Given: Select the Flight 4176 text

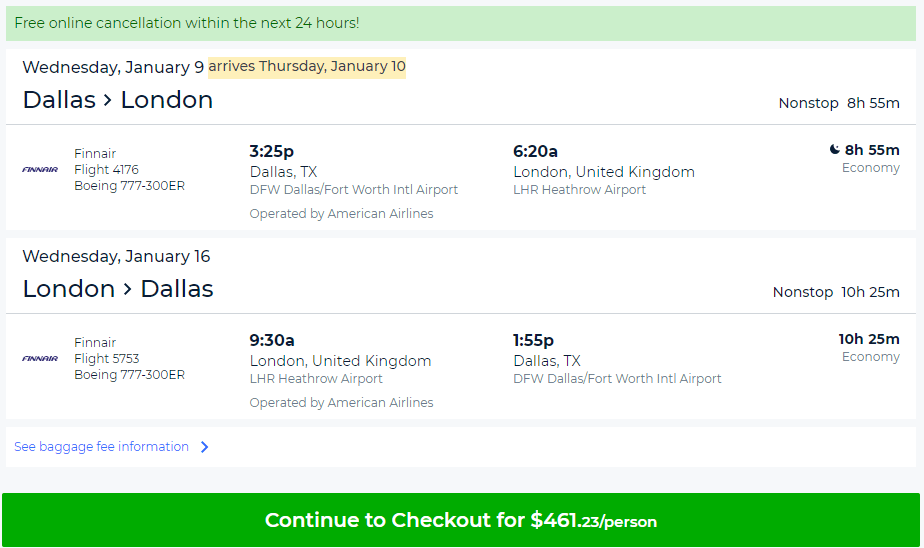Looking at the screenshot, I should (x=107, y=170).
